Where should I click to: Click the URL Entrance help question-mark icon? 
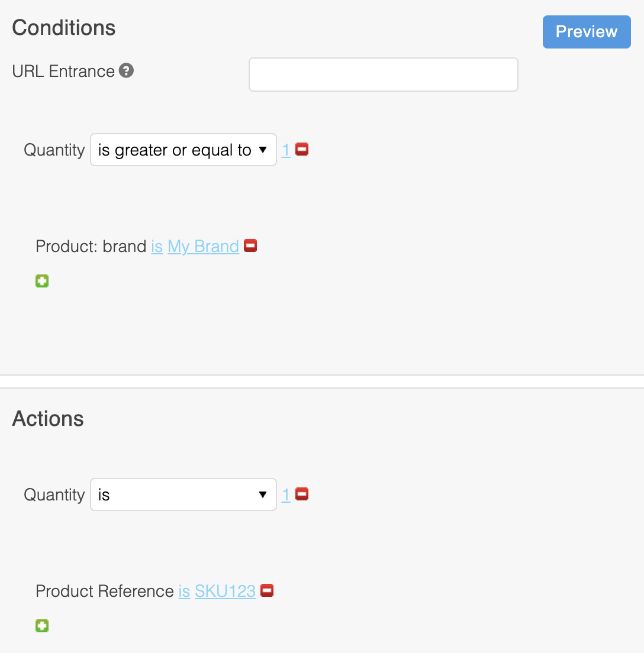126,71
